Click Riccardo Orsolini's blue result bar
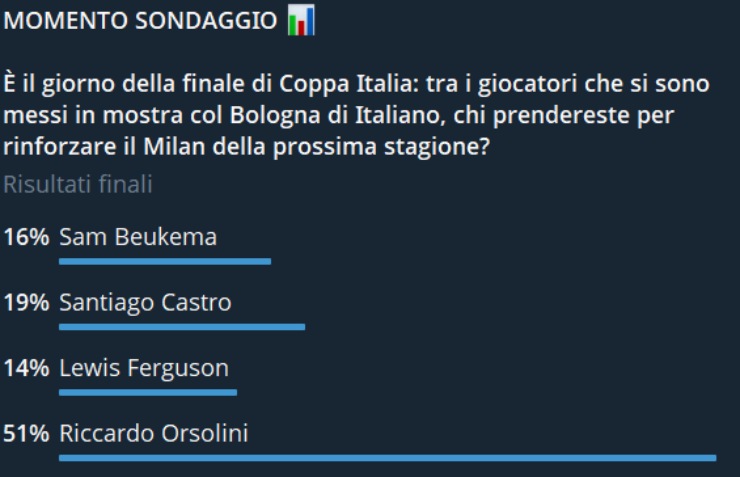740x477 pixels. tap(387, 457)
